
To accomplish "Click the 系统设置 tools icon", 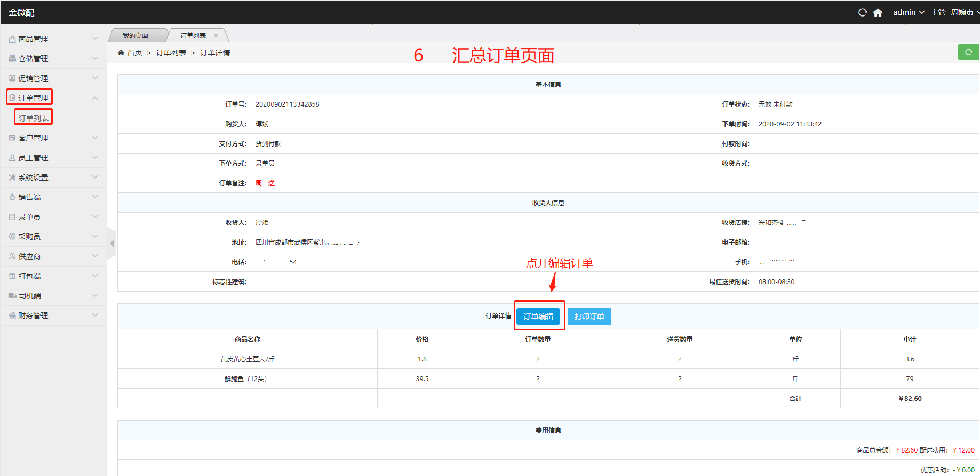I will coord(12,178).
